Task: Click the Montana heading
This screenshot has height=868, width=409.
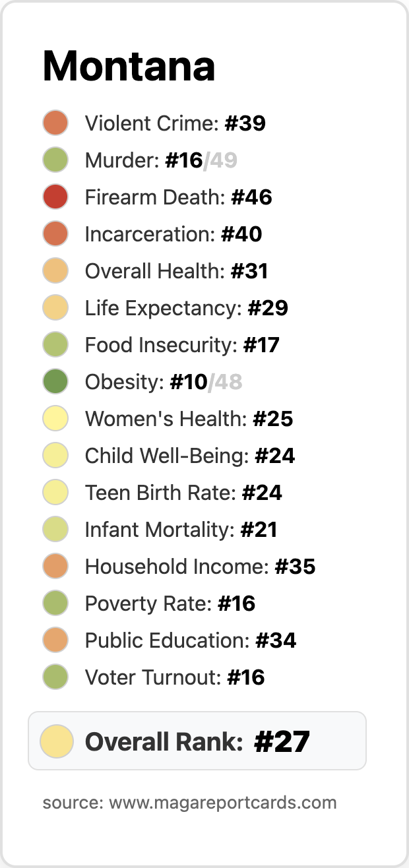Action: pos(129,65)
